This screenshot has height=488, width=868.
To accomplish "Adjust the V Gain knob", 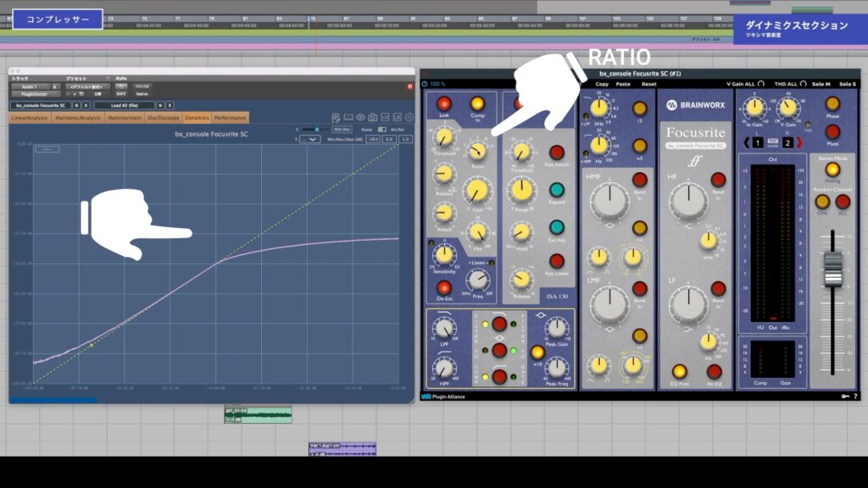I will pos(787,108).
